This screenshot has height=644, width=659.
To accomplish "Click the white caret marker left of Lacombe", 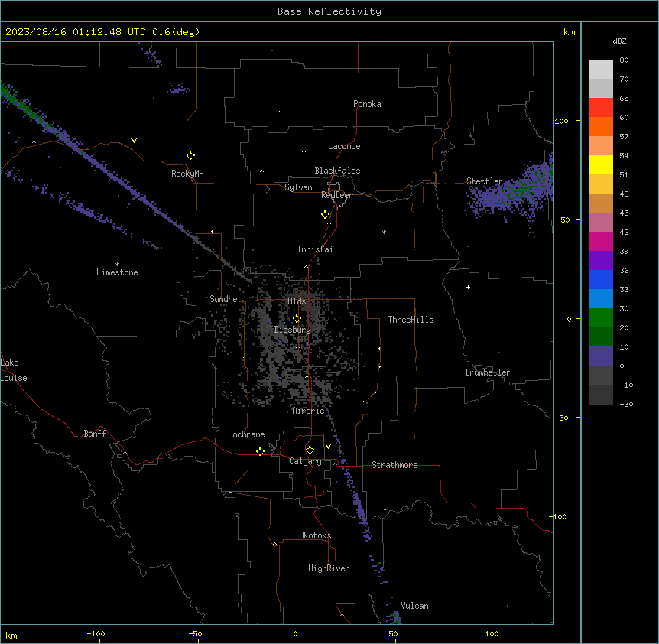I will pos(304,151).
